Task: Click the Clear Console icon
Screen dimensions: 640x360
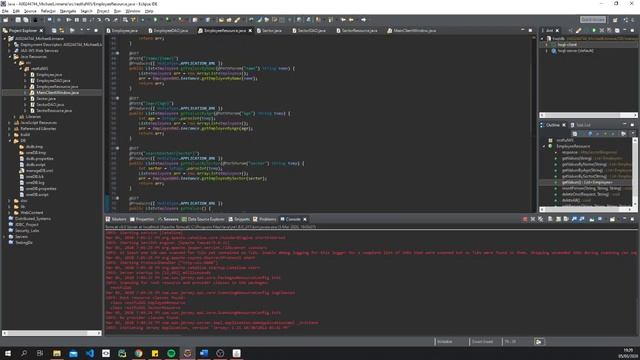Action: [550, 219]
